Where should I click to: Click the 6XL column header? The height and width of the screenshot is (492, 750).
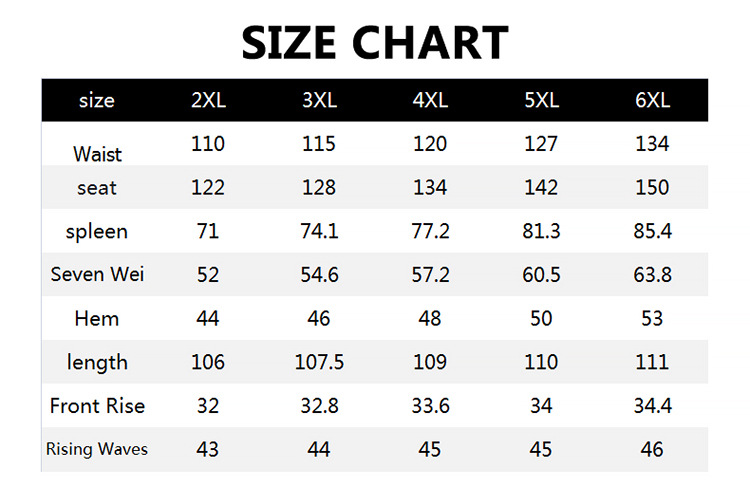pos(652,100)
